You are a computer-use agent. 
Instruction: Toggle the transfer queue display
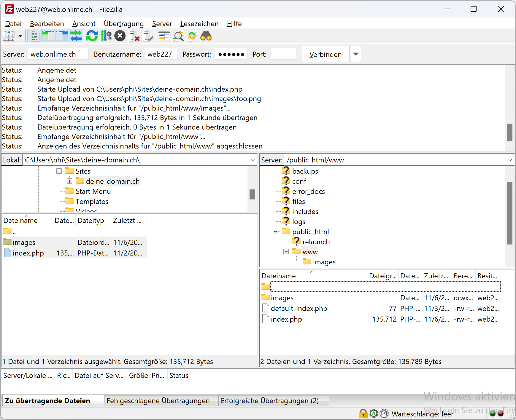[x=76, y=36]
